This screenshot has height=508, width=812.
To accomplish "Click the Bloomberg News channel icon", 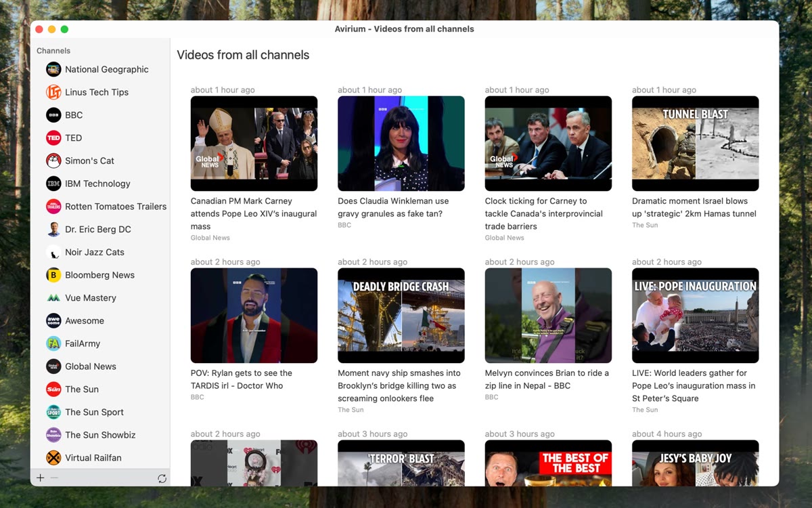I will pos(53,275).
